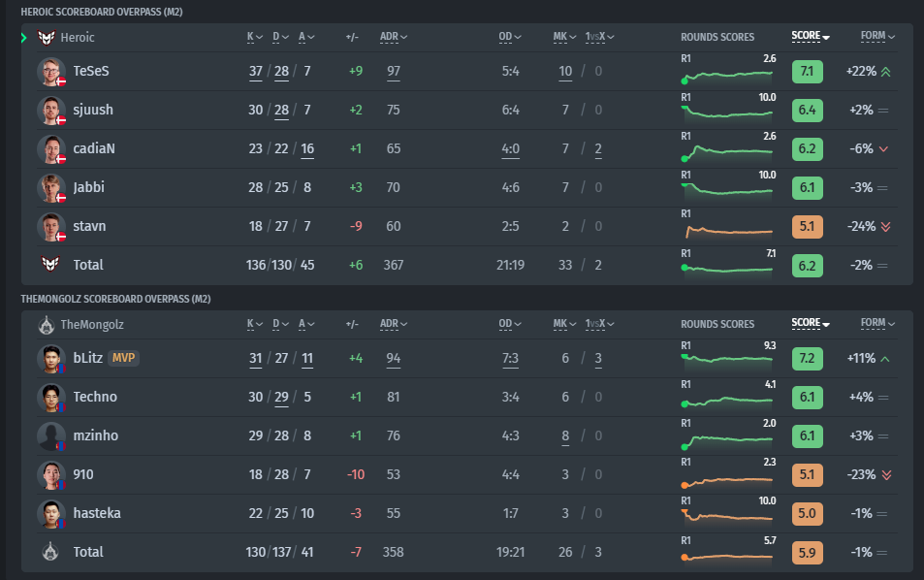Open hasteka player avatar
The height and width of the screenshot is (580, 924).
[x=51, y=514]
